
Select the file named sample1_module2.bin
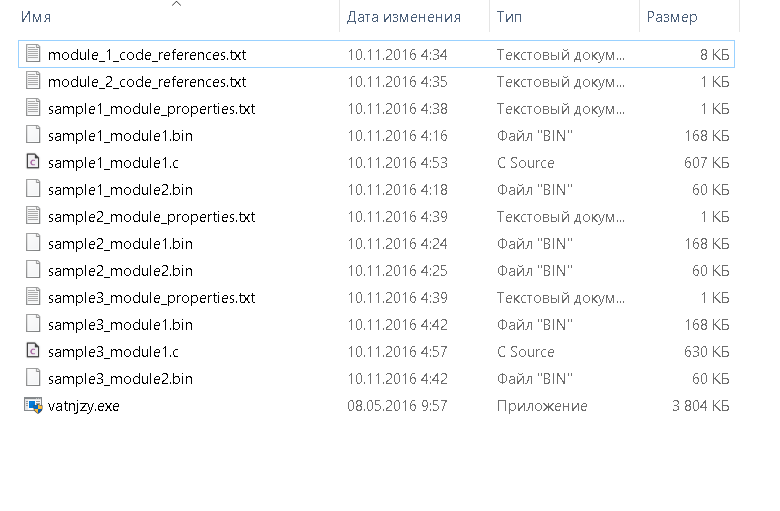(120, 189)
